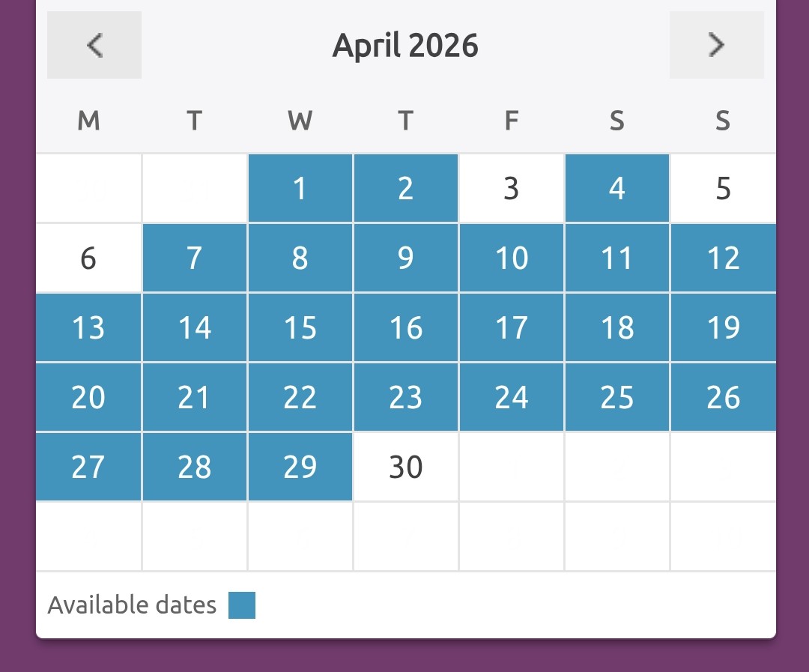This screenshot has height=672, width=809.
Task: Pick Sunday April 12
Action: tap(723, 258)
